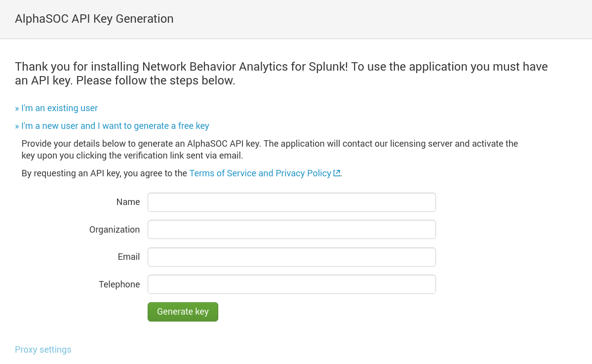Click the "By requesting an API key" text
592x364 pixels.
[x=104, y=173]
